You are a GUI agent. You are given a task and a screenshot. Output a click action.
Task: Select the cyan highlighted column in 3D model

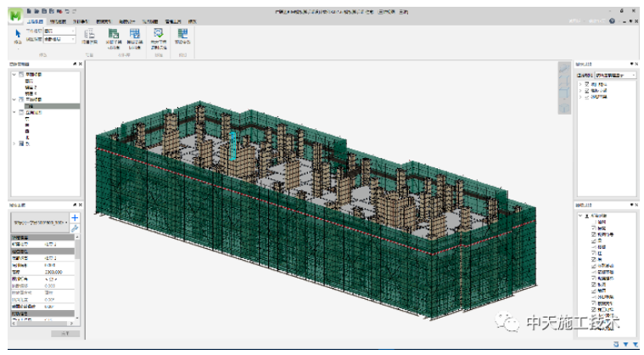click(232, 145)
